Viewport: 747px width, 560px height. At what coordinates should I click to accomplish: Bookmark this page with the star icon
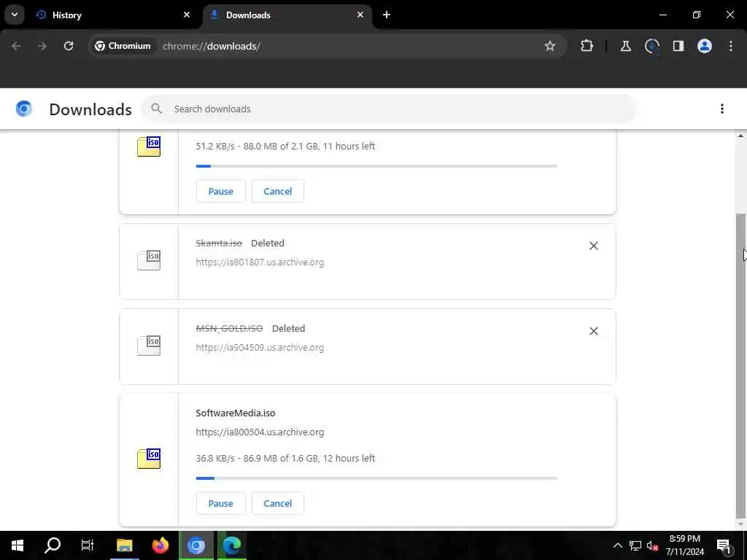[550, 46]
